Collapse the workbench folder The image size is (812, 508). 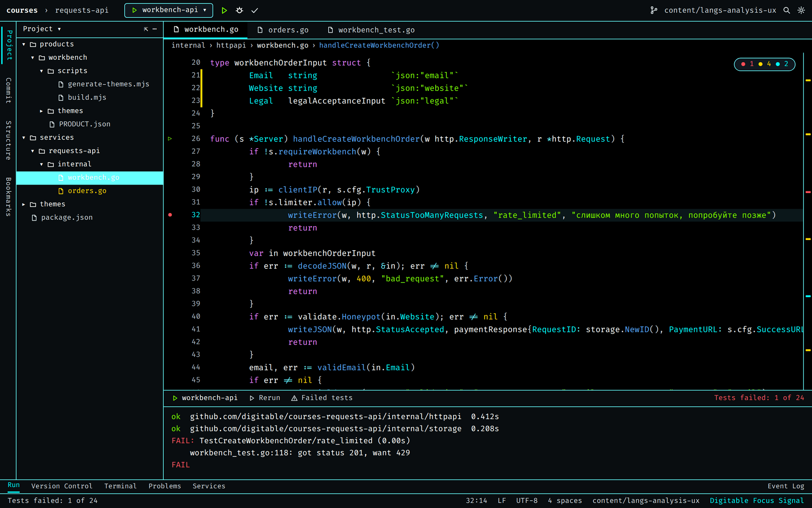(33, 58)
